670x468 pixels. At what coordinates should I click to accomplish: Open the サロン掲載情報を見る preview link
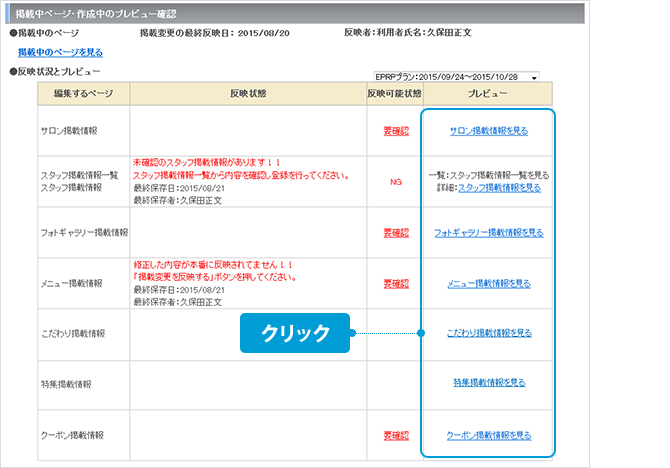coord(488,131)
